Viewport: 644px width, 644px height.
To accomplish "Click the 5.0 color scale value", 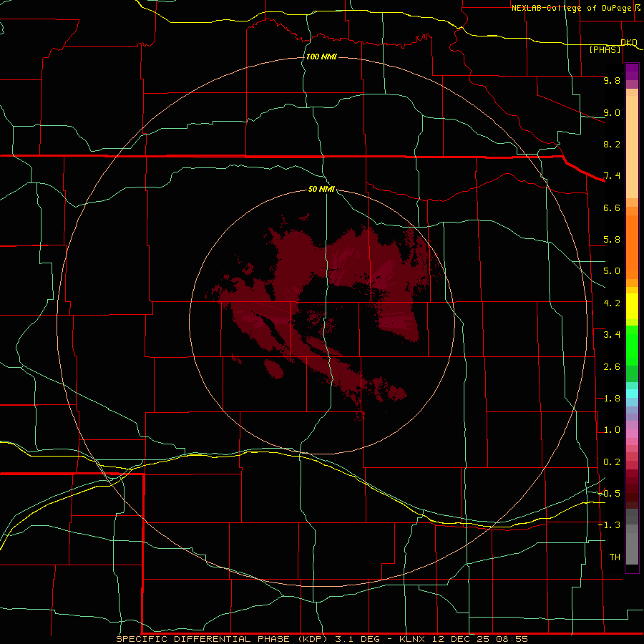I will tap(612, 271).
